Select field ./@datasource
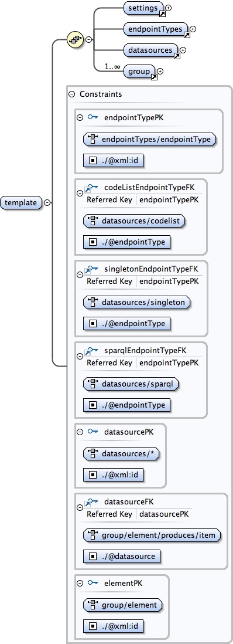 pos(121,557)
